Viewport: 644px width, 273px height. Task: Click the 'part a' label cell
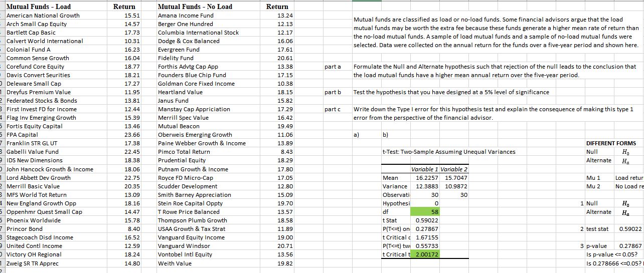coord(333,67)
